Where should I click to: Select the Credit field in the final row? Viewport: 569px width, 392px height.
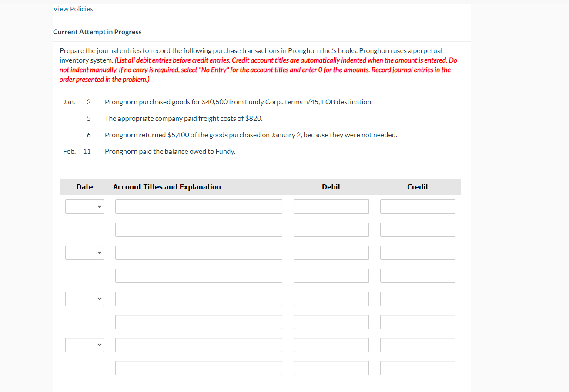tap(417, 368)
